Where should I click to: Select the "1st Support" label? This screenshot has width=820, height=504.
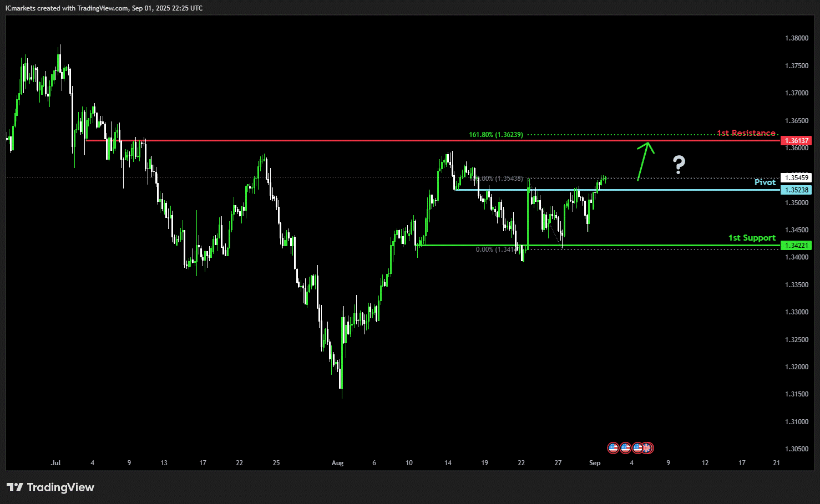coord(752,238)
